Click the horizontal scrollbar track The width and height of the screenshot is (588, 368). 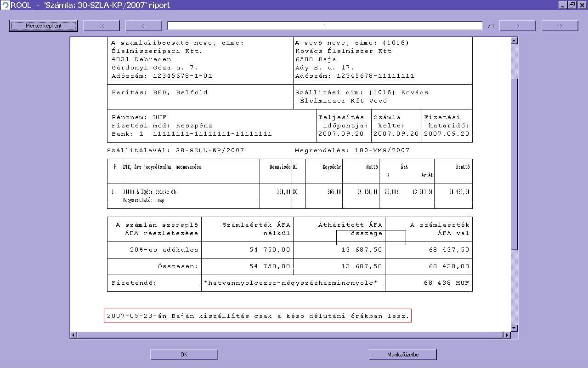pos(290,335)
